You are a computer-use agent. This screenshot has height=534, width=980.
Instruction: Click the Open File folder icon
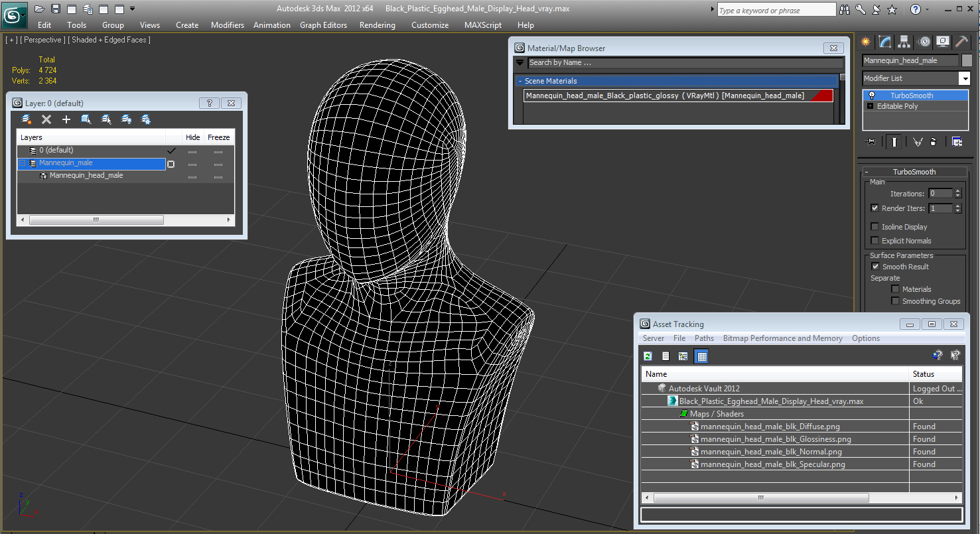coord(39,9)
